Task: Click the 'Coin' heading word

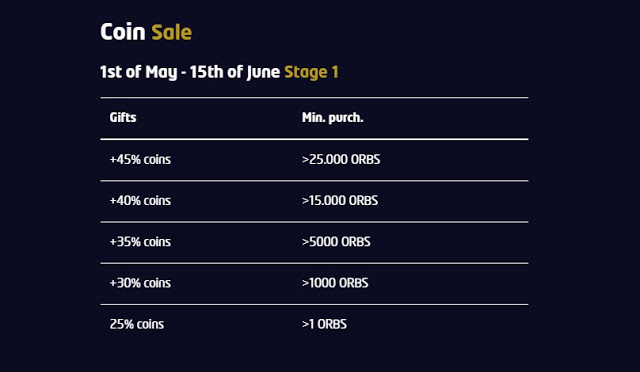Action: (122, 32)
